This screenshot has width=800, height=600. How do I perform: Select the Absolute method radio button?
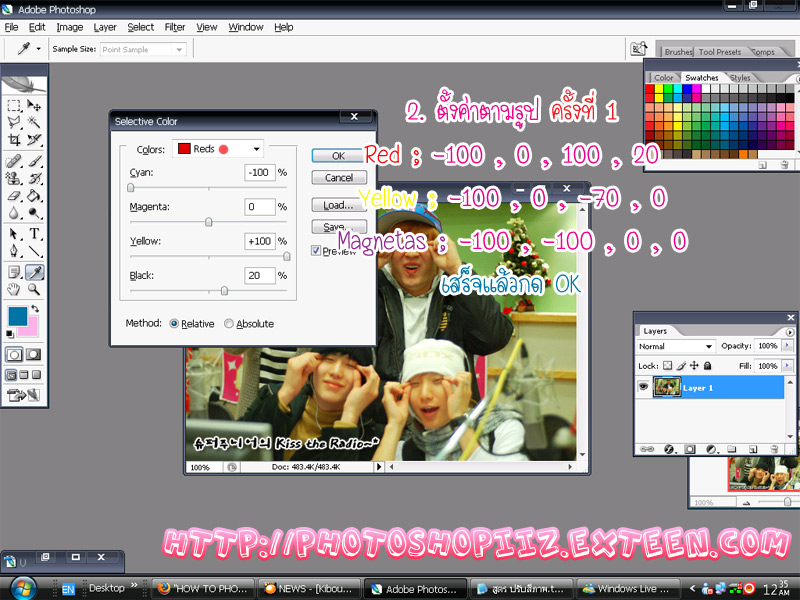coord(229,323)
